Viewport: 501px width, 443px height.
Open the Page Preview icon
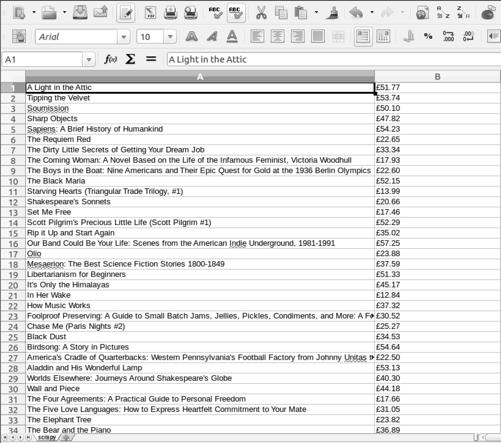(x=191, y=13)
